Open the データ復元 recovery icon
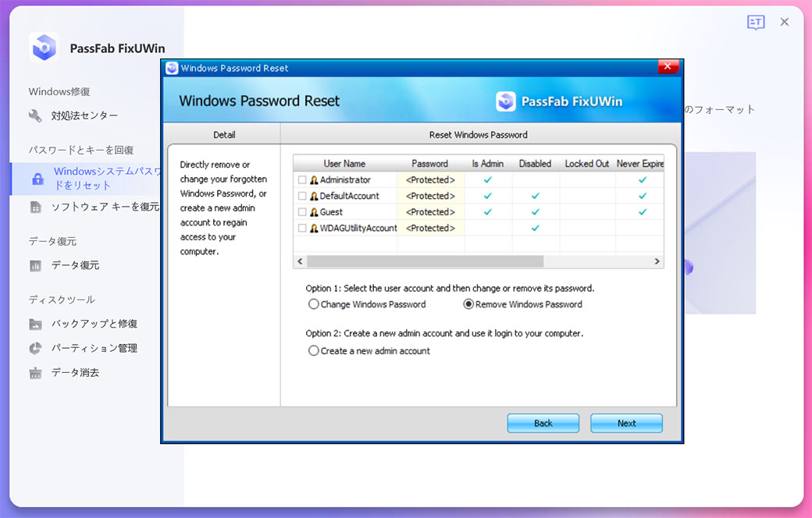 34,265
